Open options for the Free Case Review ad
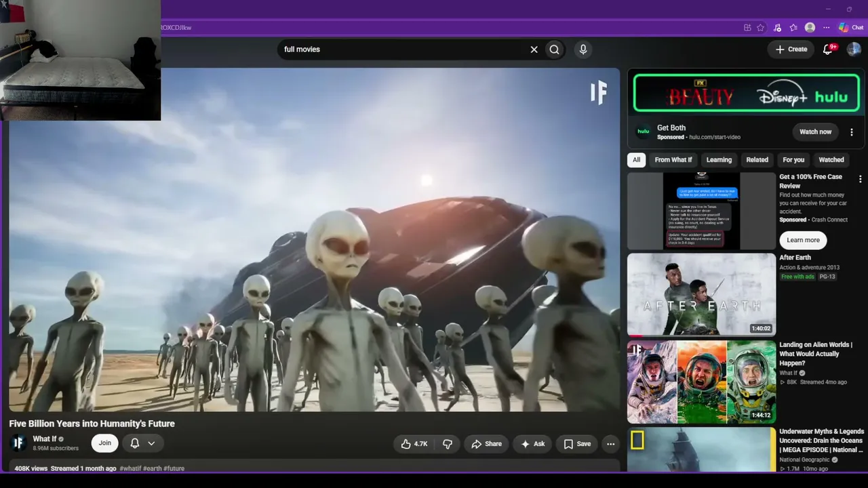 point(860,179)
